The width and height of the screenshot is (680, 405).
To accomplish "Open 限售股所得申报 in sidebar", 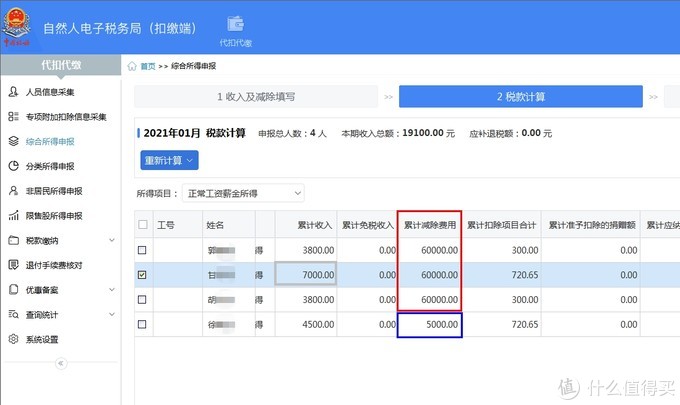I will click(54, 216).
